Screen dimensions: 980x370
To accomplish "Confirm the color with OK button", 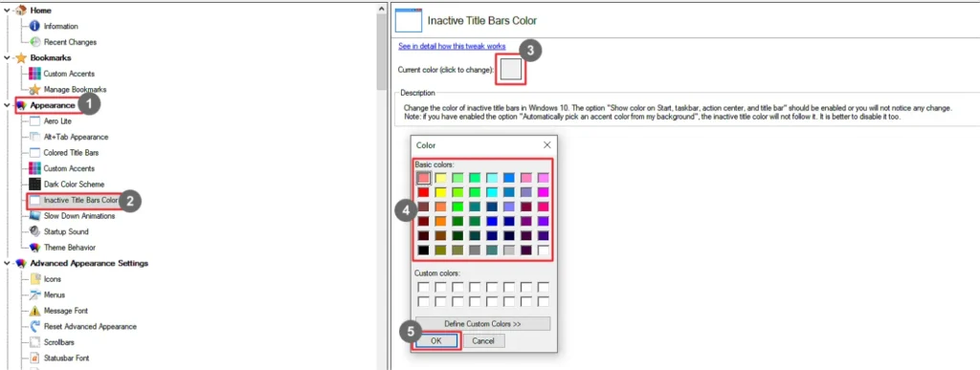I will [436, 340].
